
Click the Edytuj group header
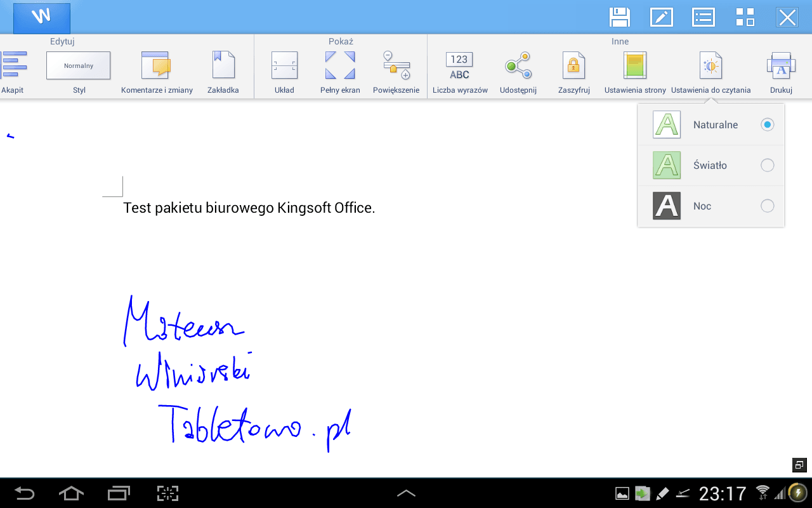click(62, 41)
